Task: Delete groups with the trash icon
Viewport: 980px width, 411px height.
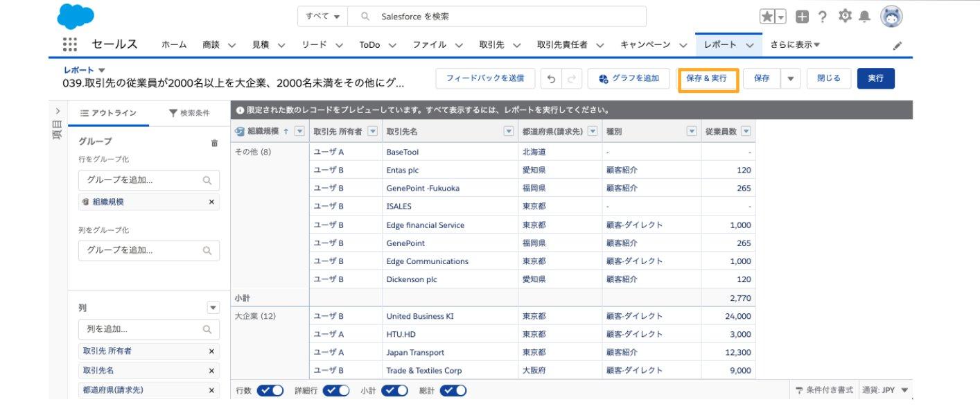Action: (214, 143)
